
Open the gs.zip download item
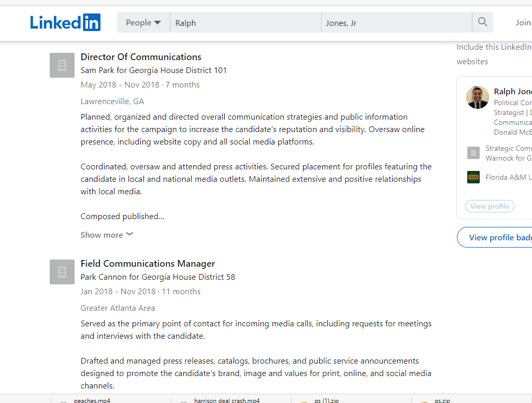[442, 400]
